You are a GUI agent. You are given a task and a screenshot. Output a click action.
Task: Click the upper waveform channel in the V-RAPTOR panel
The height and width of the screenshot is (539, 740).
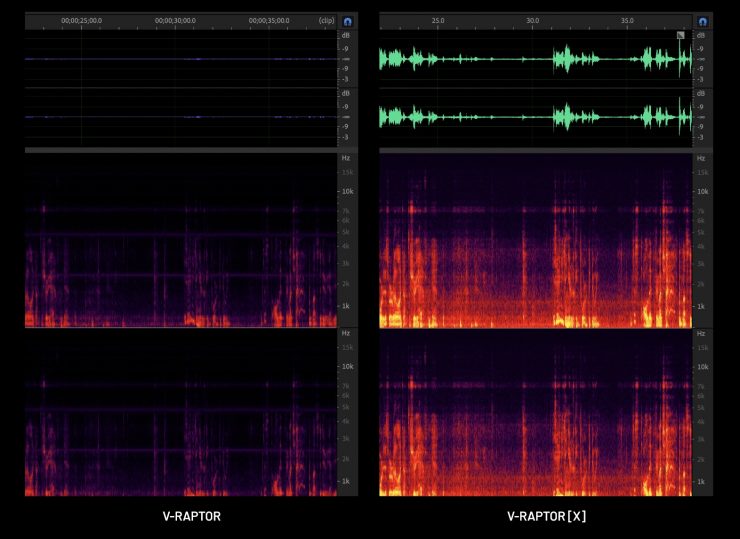[180, 59]
